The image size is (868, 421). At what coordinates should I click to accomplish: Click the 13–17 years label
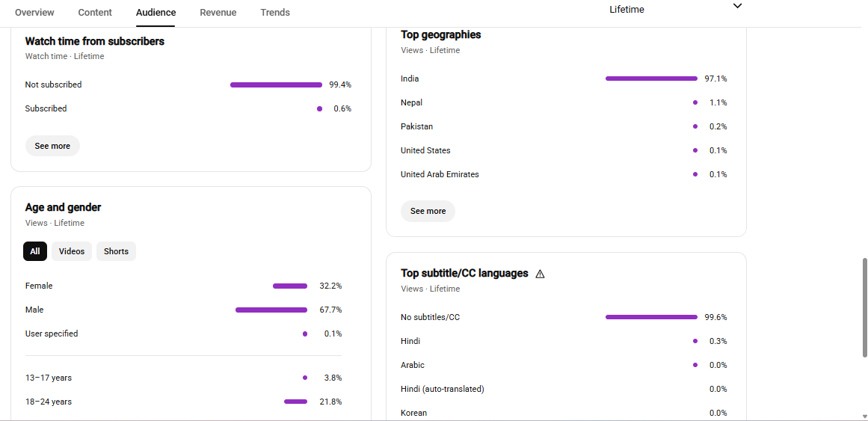[x=48, y=378]
